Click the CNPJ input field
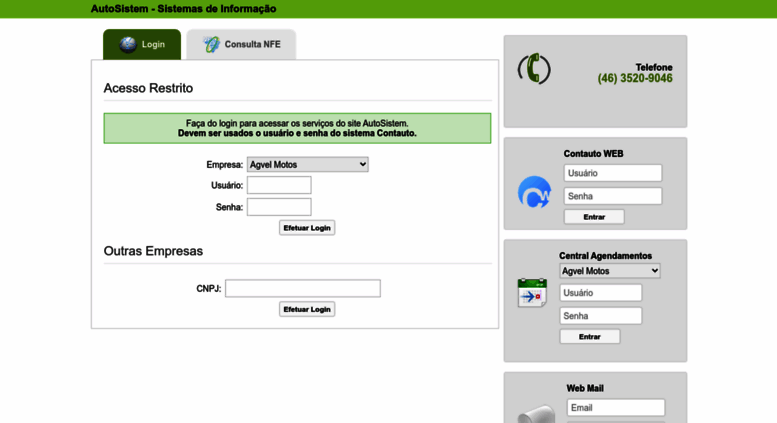The image size is (777, 423). (x=303, y=288)
